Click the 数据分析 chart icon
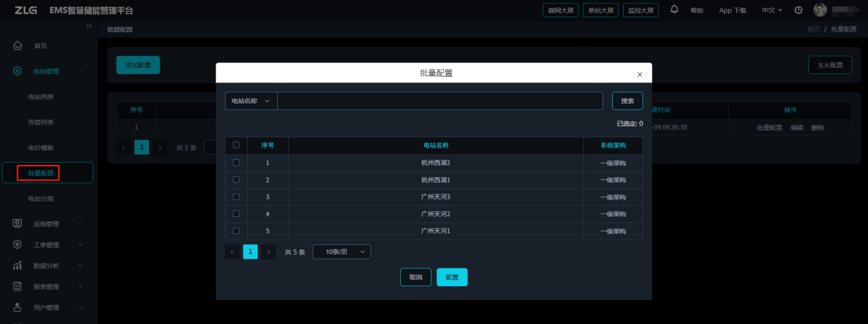 pos(18,265)
